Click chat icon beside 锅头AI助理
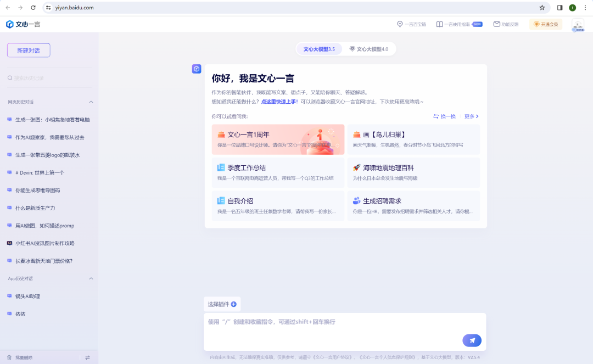 click(x=9, y=296)
